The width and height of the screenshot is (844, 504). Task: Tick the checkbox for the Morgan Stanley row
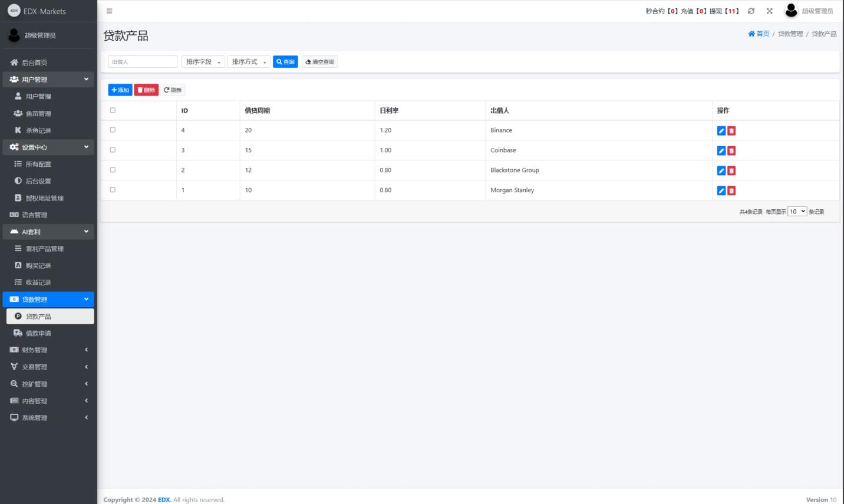[113, 190]
